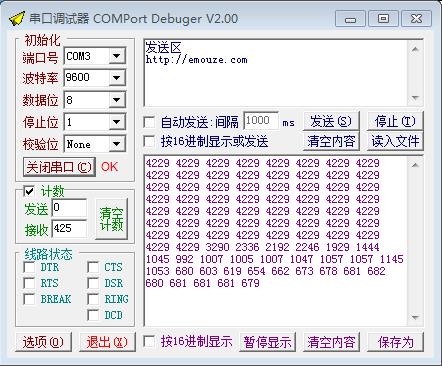Minimize the COMPort Debuger window

coord(350,19)
